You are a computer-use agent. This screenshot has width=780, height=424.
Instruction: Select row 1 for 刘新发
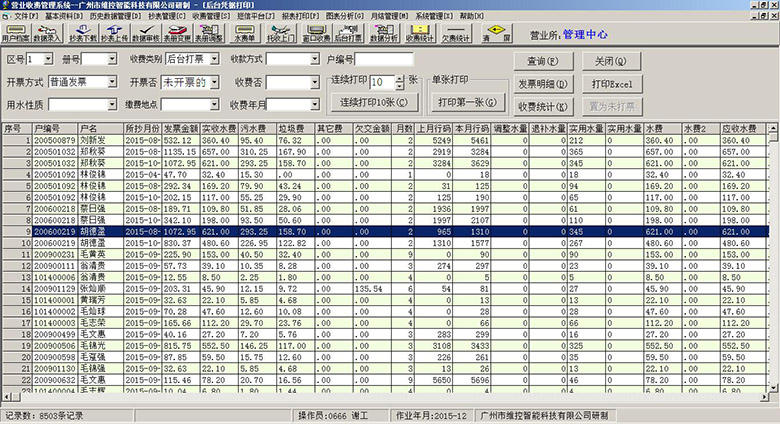coord(384,140)
